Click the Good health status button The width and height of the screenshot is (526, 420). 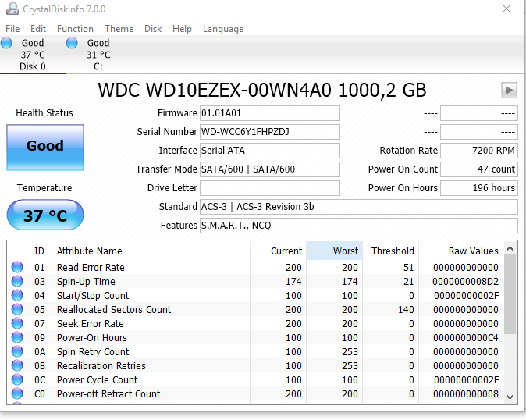(45, 148)
